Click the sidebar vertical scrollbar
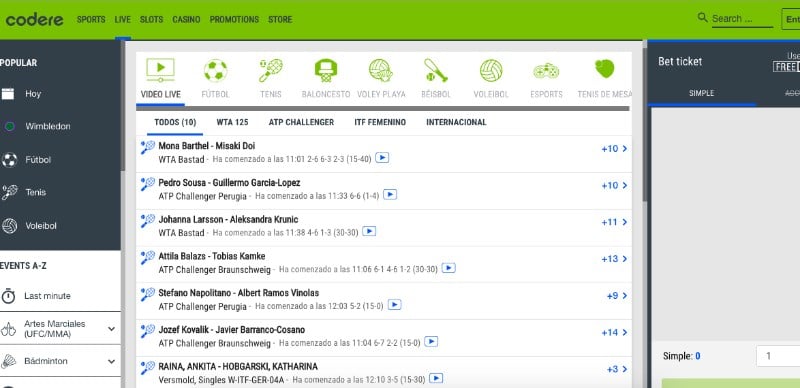Image resolution: width=800 pixels, height=388 pixels. [x=122, y=107]
